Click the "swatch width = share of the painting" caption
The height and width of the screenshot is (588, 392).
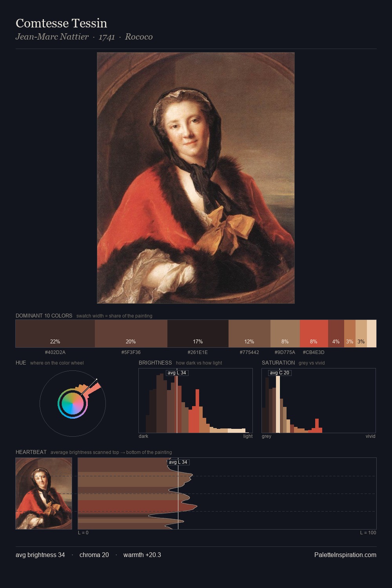tap(114, 316)
